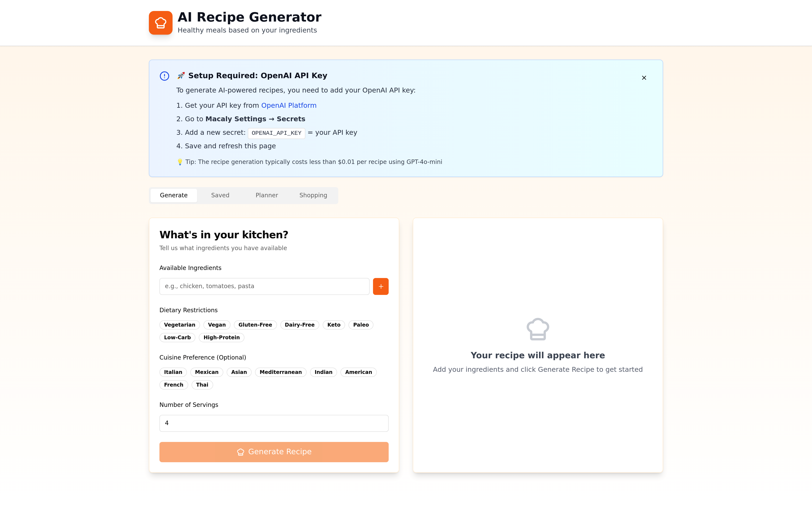812x507 pixels.
Task: Toggle the Vegetarian dietary restriction
Action: (180, 325)
